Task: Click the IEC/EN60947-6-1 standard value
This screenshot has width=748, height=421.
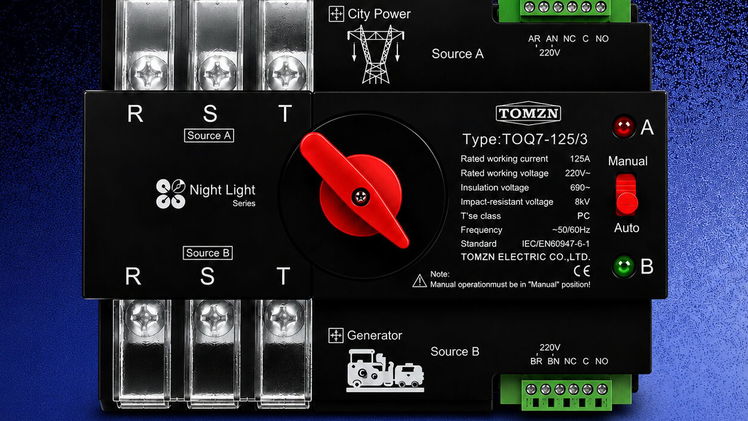Action: (x=556, y=244)
